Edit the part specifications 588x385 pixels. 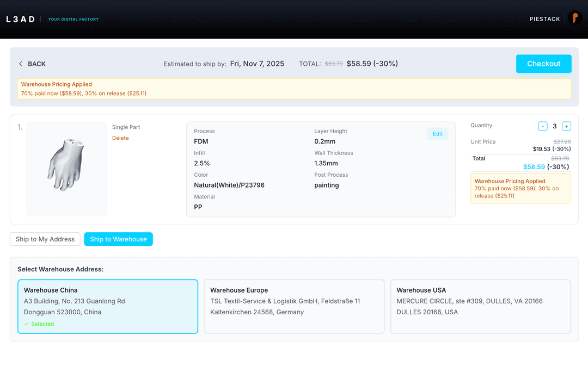pos(437,134)
